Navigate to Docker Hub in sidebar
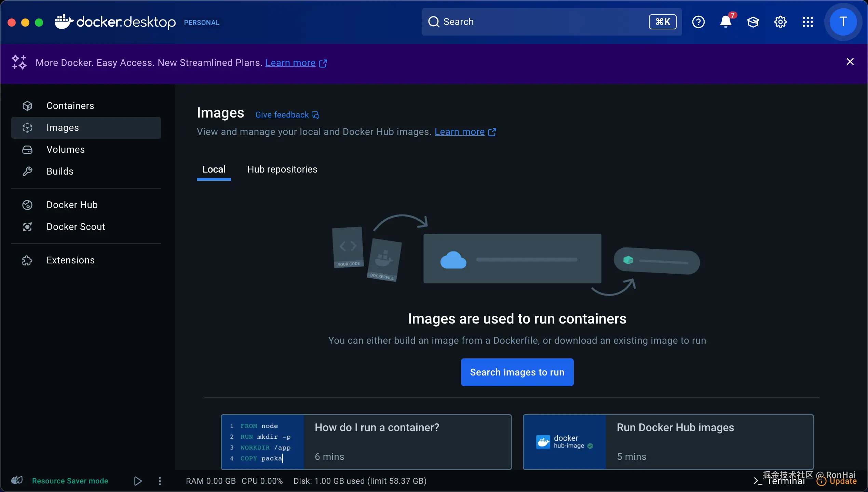The height and width of the screenshot is (492, 868). 86,205
